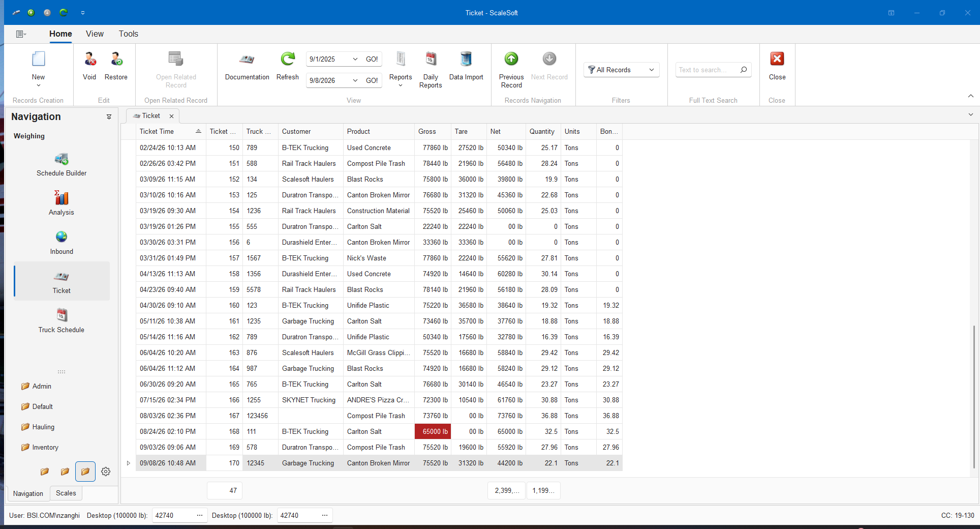Screen dimensions: 980x529
Task: Refresh the ticket list
Action: (288, 66)
